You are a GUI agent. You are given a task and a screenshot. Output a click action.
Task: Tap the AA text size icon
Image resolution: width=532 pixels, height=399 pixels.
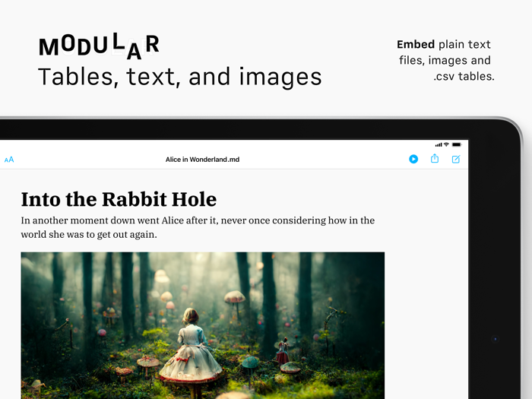tap(9, 160)
